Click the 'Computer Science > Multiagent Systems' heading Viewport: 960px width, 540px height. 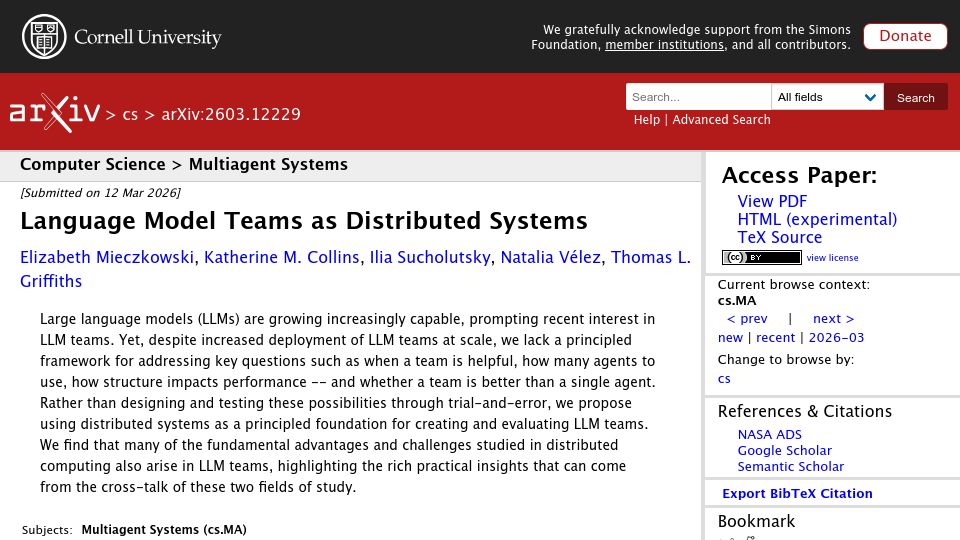click(184, 165)
